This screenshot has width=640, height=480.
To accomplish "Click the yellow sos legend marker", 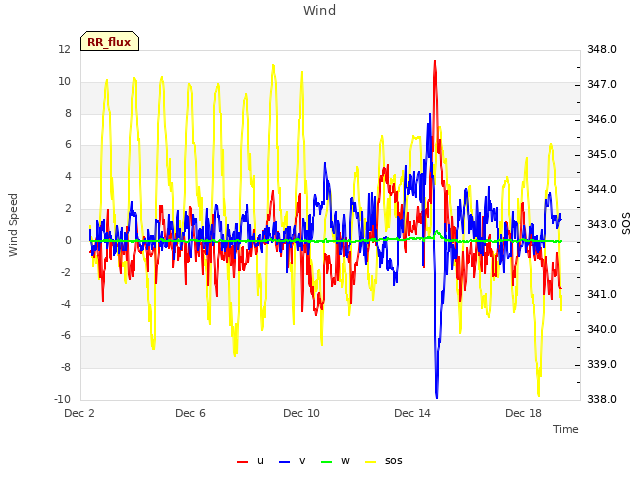I will (370, 462).
